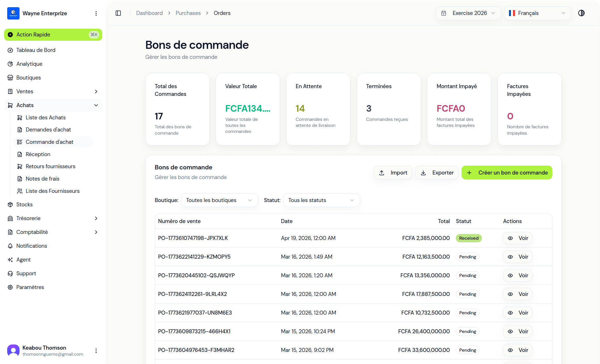
Task: Expand the Comptabilité submenu chevron
Action: [x=96, y=232]
